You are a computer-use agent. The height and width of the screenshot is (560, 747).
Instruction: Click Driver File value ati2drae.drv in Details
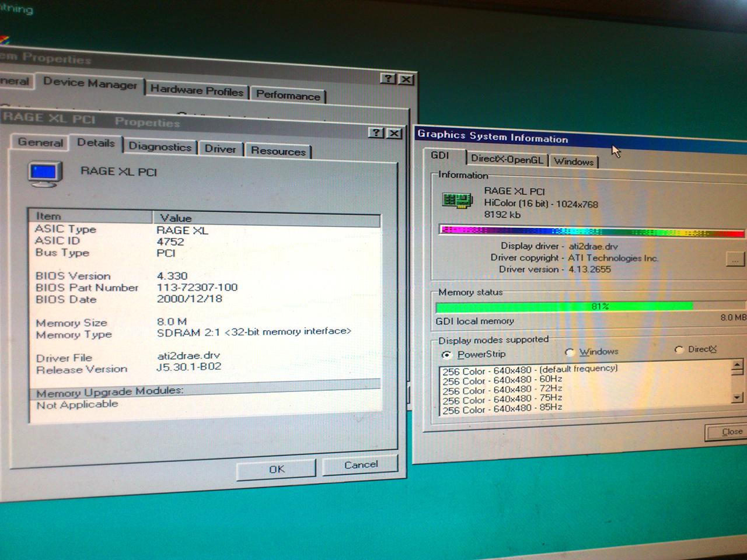pos(189,355)
